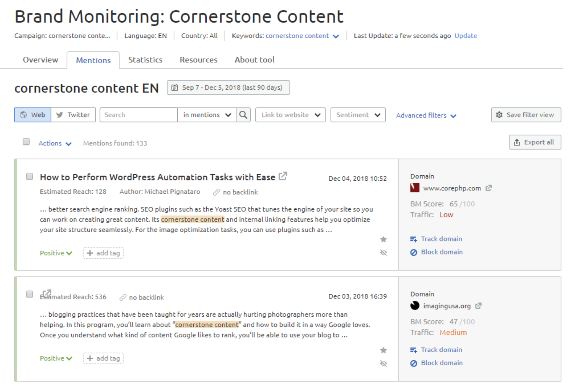Image resolution: width=579 pixels, height=392 pixels.
Task: Block domain www.corephp.com
Action: coord(436,252)
